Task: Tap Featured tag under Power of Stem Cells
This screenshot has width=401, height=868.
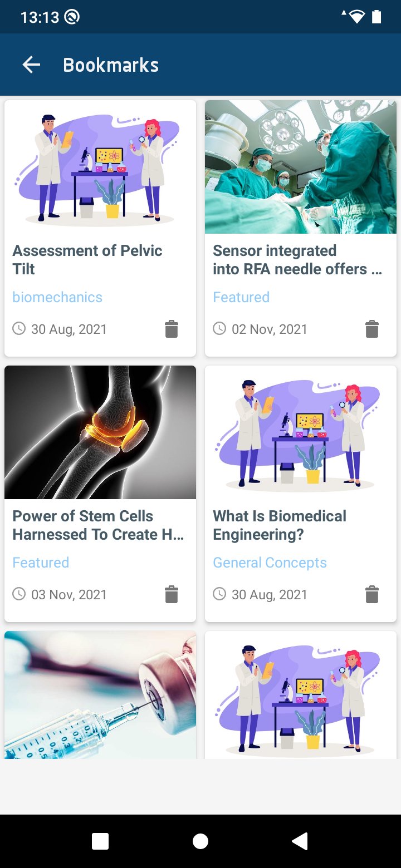Action: [41, 563]
